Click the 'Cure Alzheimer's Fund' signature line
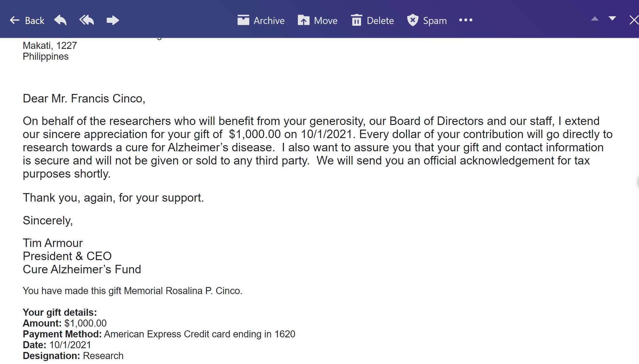 pos(82,269)
